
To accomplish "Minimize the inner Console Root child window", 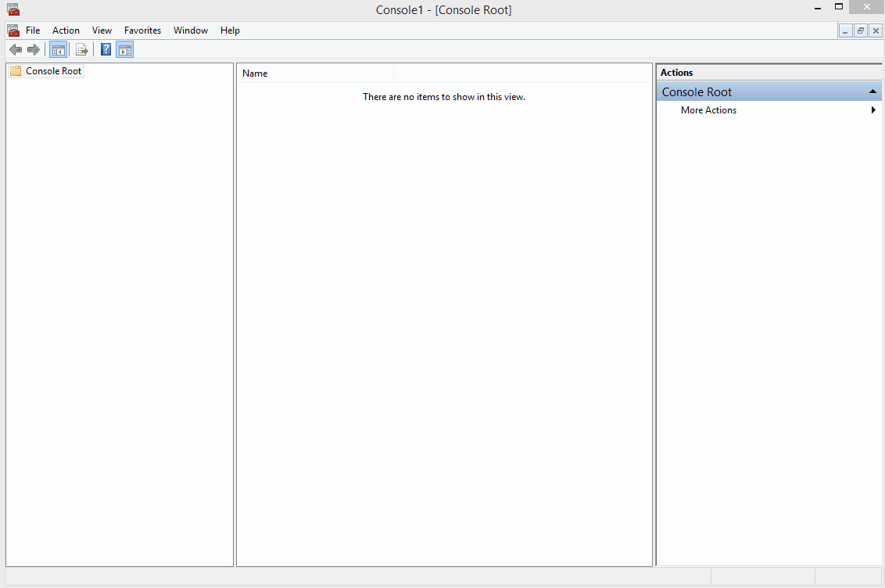I will click(845, 31).
